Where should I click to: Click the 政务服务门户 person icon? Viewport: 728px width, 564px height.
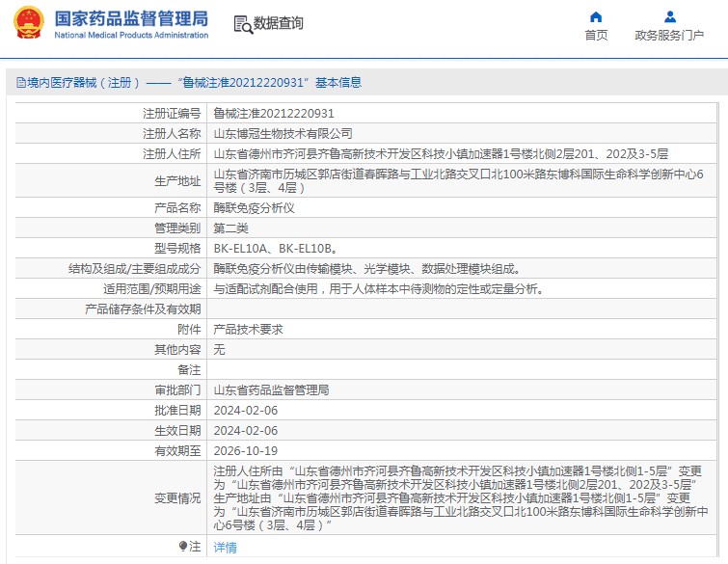point(669,16)
